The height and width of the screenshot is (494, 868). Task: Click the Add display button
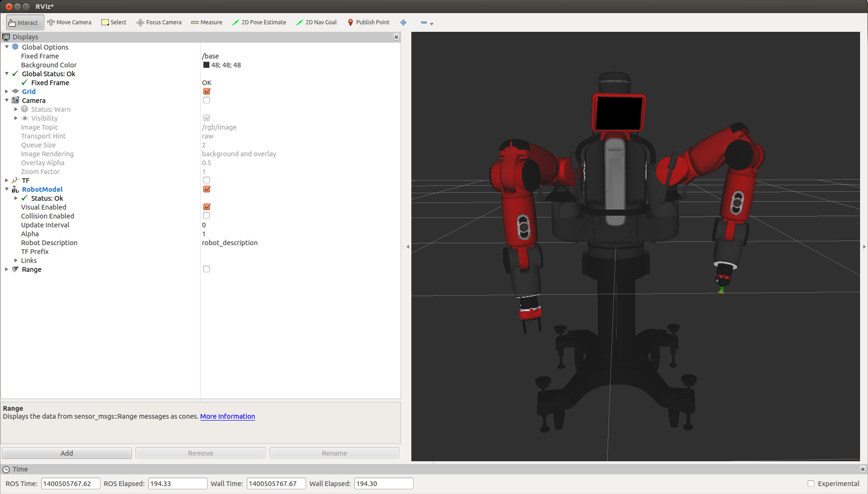coord(67,453)
